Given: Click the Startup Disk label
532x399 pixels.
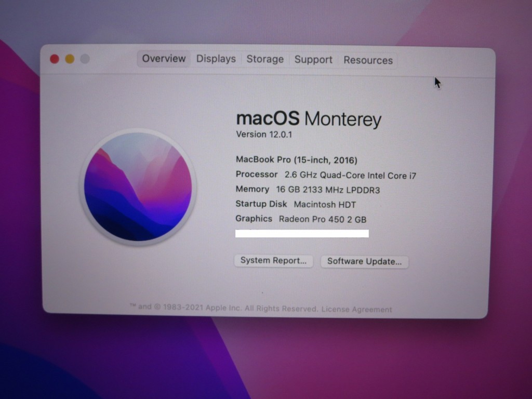Looking at the screenshot, I should click(261, 204).
